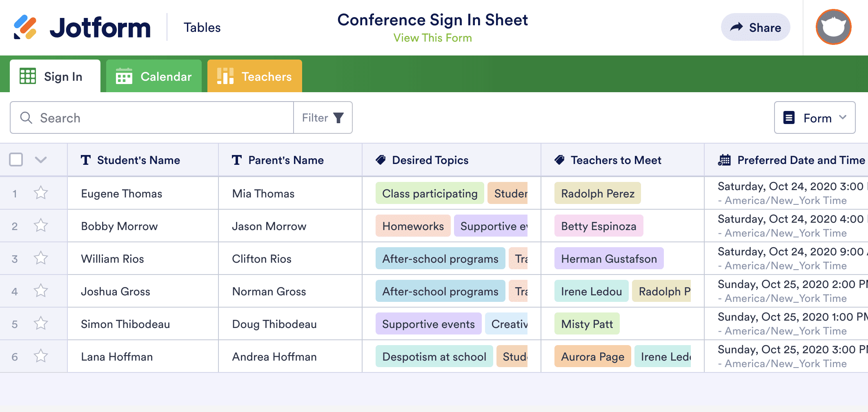Click the Share button
868x412 pixels.
coord(755,27)
